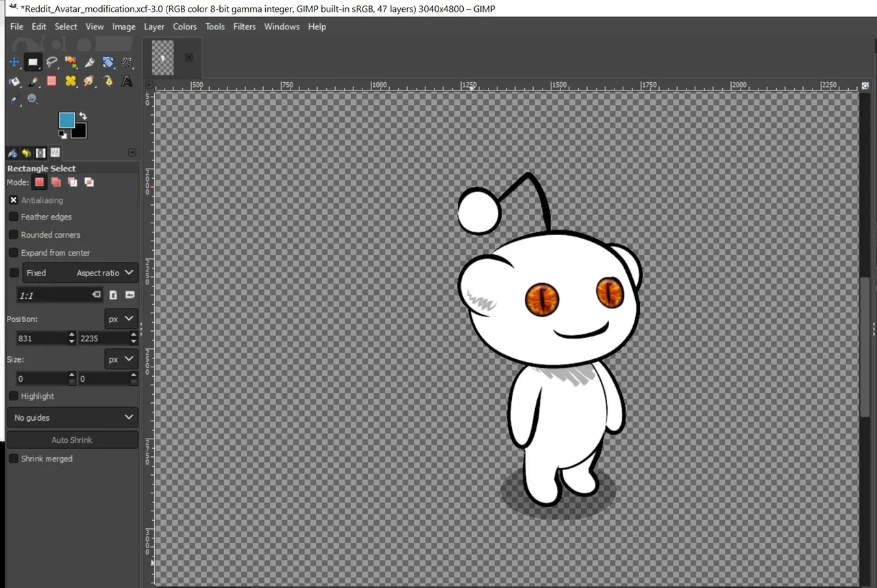Select the Heal tool

coord(71,81)
